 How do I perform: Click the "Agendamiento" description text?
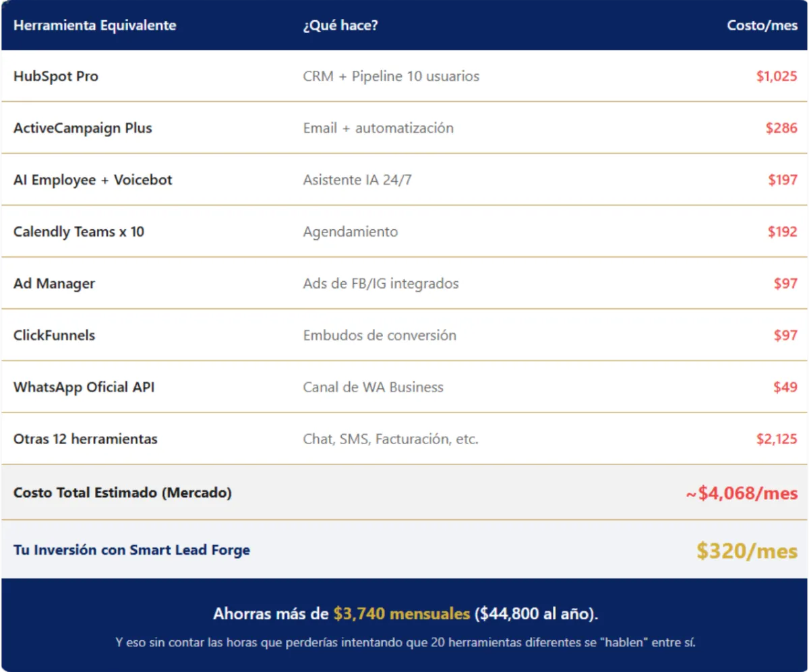pyautogui.click(x=351, y=232)
